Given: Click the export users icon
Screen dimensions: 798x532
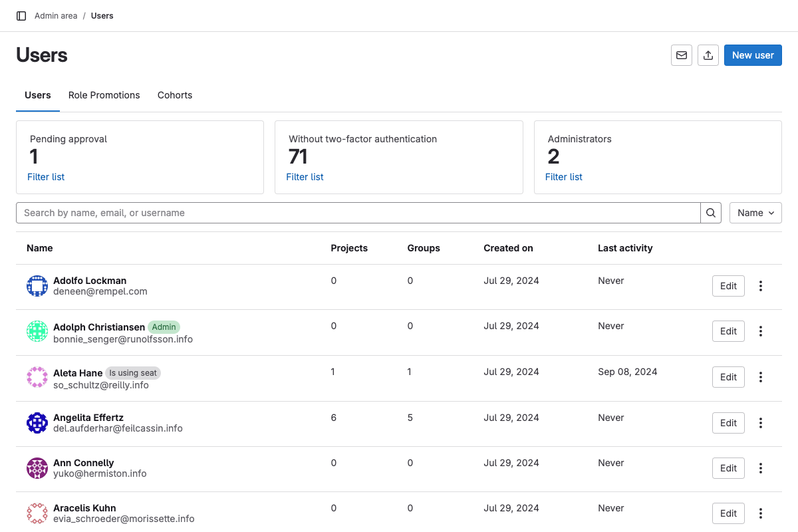Looking at the screenshot, I should click(x=708, y=55).
